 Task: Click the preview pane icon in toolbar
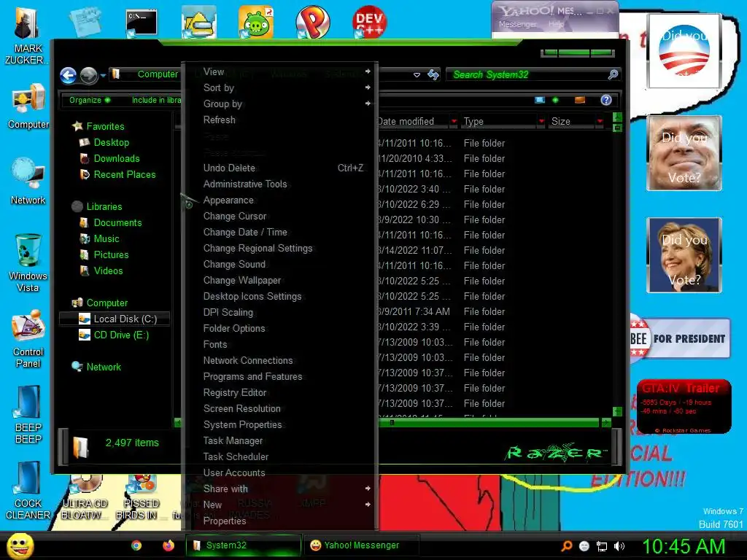[580, 100]
